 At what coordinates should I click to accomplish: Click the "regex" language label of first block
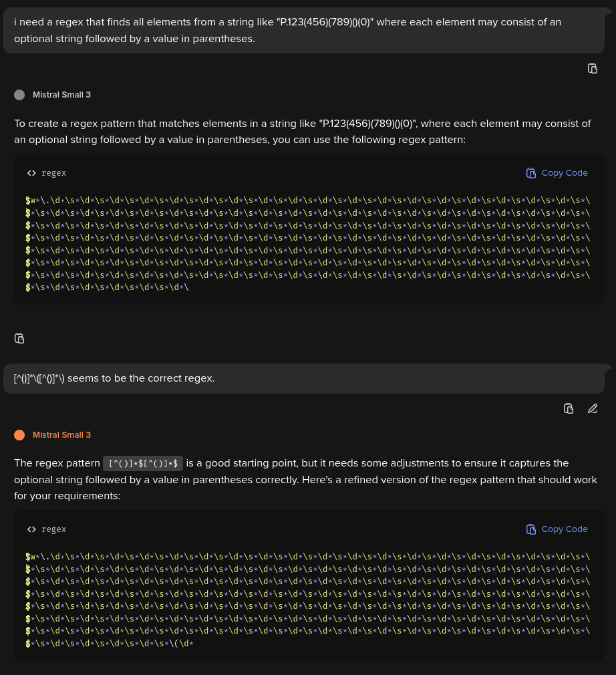54,173
